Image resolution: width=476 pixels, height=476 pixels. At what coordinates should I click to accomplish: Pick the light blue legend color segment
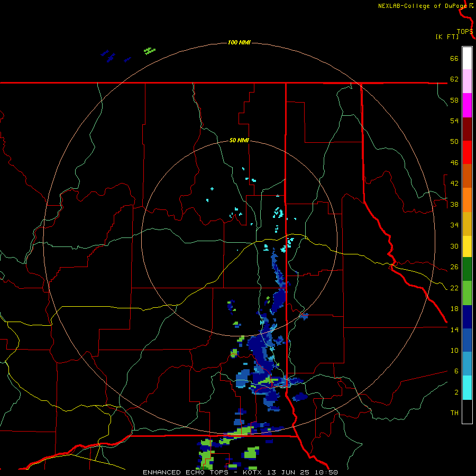[467, 364]
